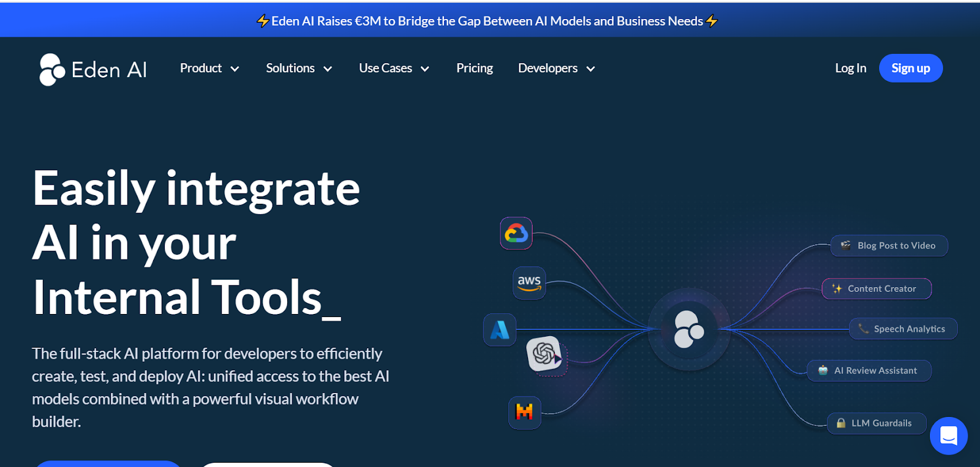Click the Sign up button
This screenshot has height=467, width=980.
pos(911,68)
